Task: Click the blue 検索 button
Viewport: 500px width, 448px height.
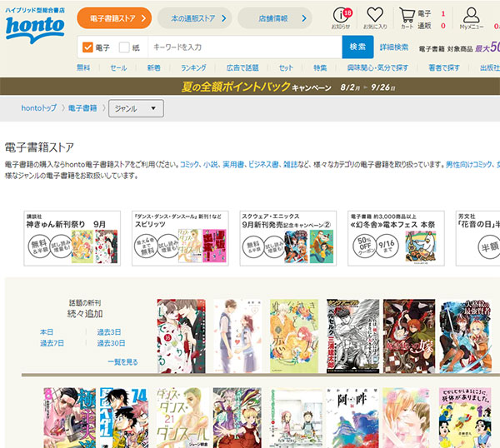Action: (x=357, y=47)
